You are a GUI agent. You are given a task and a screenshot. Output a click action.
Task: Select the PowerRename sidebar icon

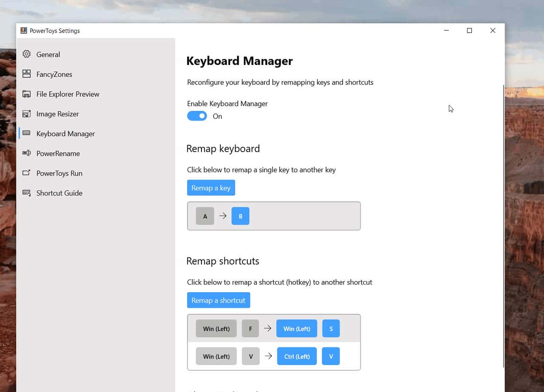26,153
